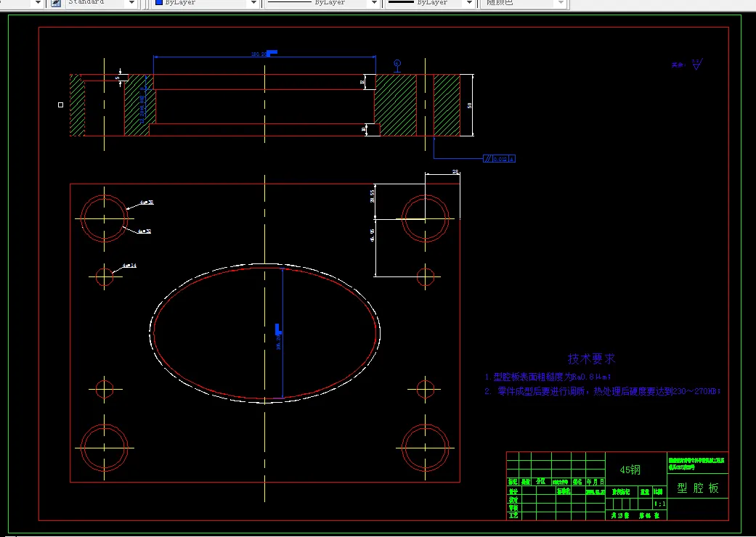Select the note '1.型腔板表面粗糙度为Ra0.8μm'

tap(548, 377)
